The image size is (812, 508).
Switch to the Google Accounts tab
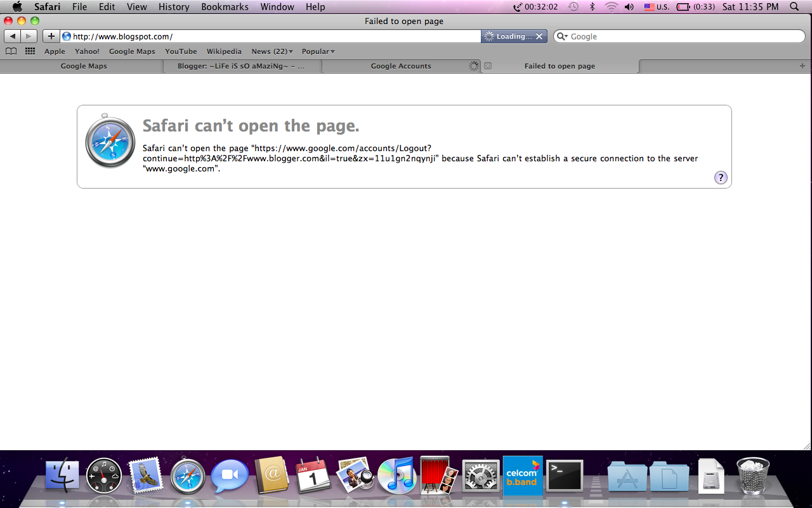point(401,66)
